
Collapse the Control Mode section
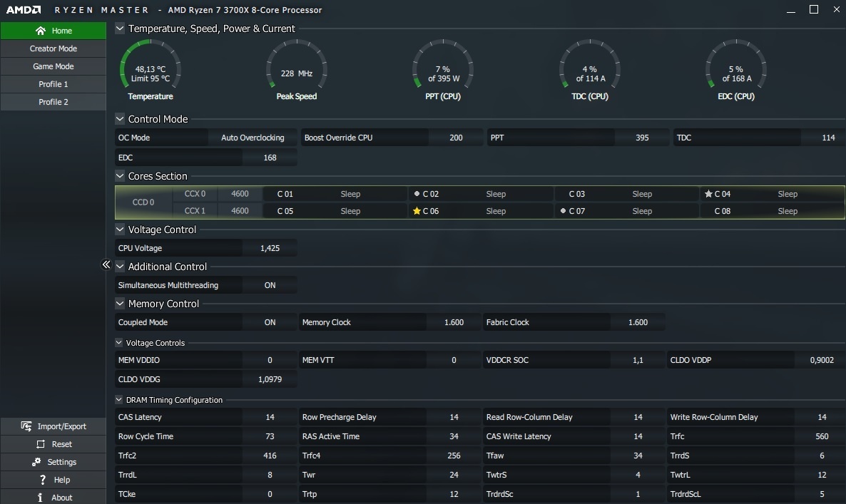coord(120,119)
